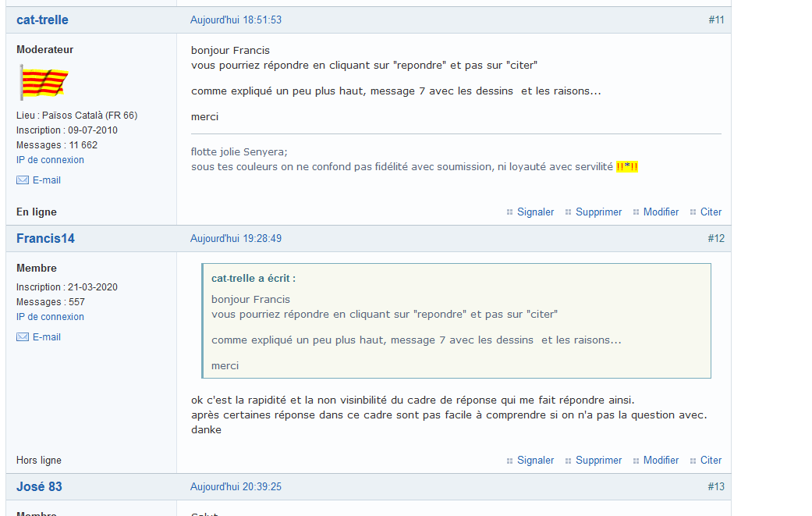This screenshot has height=516, width=812.
Task: View Francis14's IP de connexion
Action: (x=50, y=316)
